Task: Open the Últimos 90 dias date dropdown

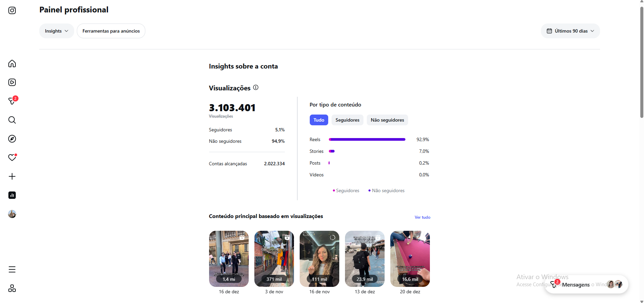Action: click(x=570, y=31)
